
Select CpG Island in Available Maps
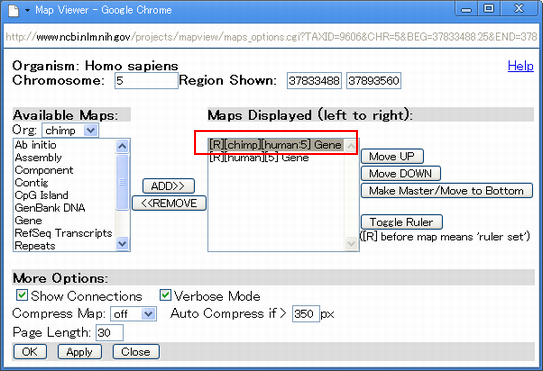point(65,195)
